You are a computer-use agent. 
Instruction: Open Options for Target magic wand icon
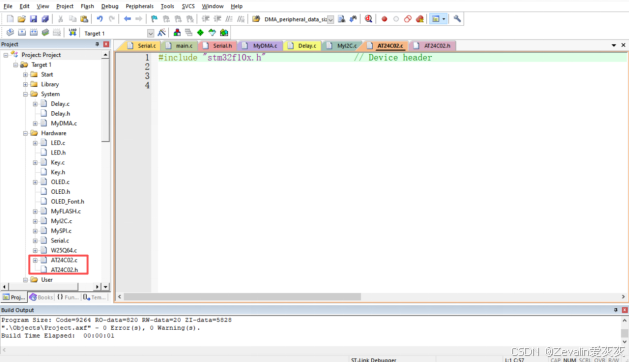[x=162, y=33]
